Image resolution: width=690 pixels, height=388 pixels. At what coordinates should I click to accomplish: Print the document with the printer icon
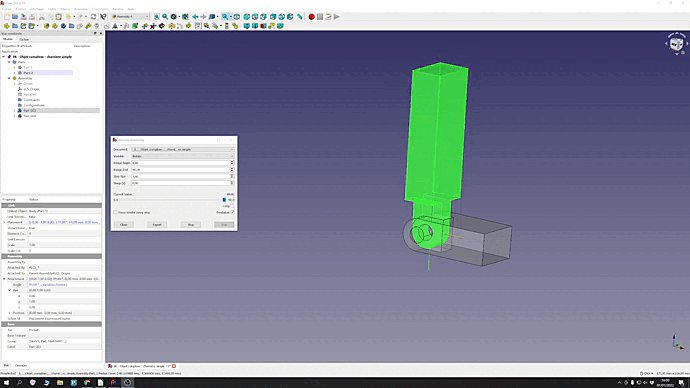point(32,17)
